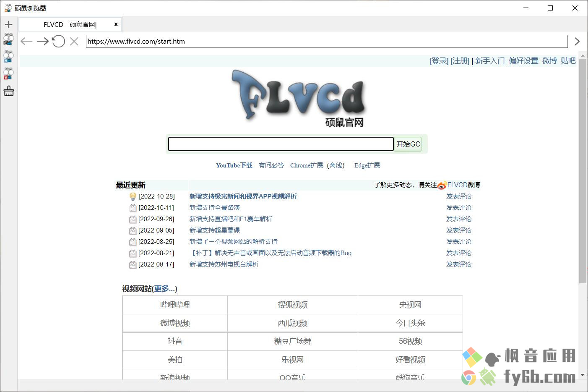Viewport: 588px width, 392px height.
Task: Open 新增支持超星慕课 news item
Action: pos(214,230)
